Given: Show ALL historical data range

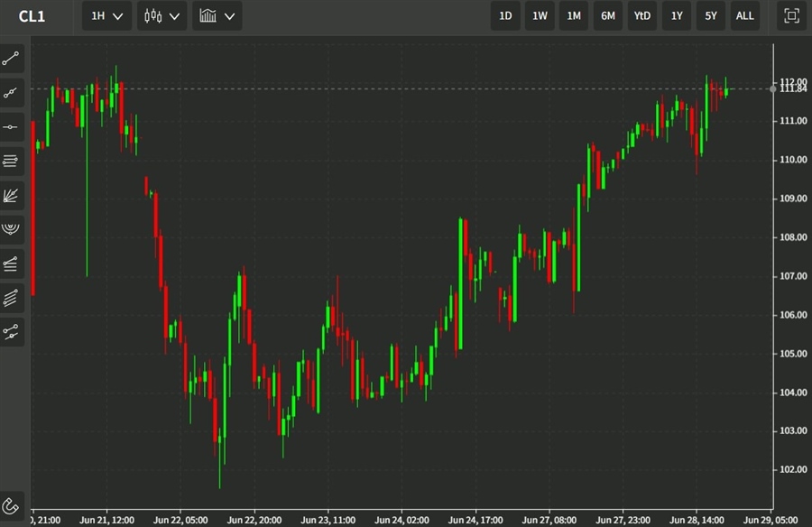Looking at the screenshot, I should (x=745, y=16).
